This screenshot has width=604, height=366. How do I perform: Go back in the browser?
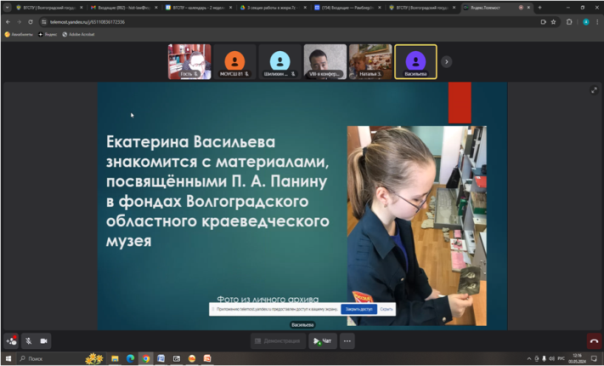(x=8, y=22)
